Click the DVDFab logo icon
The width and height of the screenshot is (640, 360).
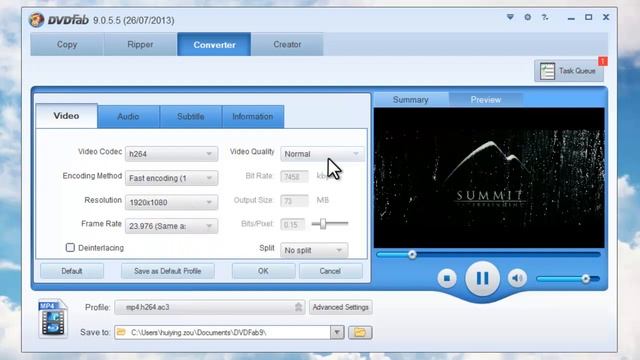[36, 20]
